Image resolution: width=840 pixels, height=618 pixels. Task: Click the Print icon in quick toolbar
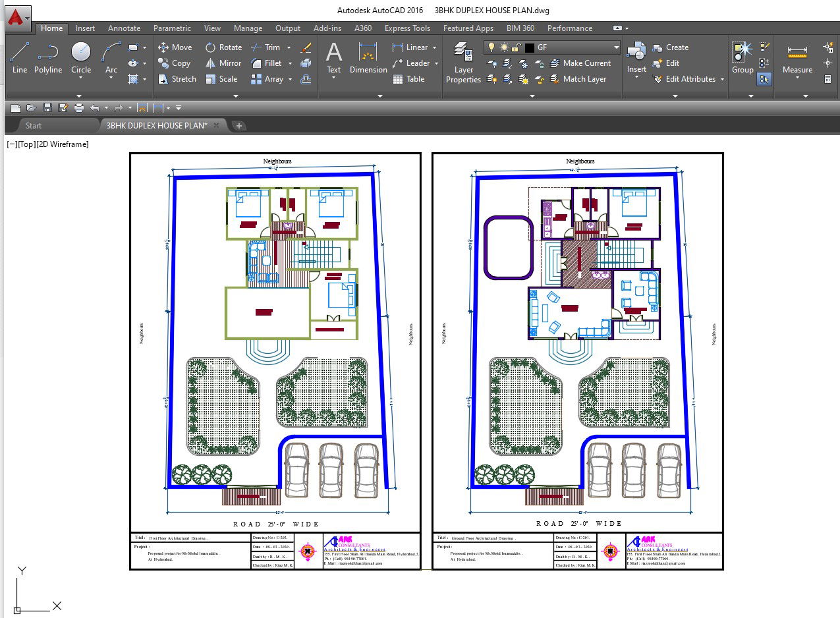[x=79, y=108]
